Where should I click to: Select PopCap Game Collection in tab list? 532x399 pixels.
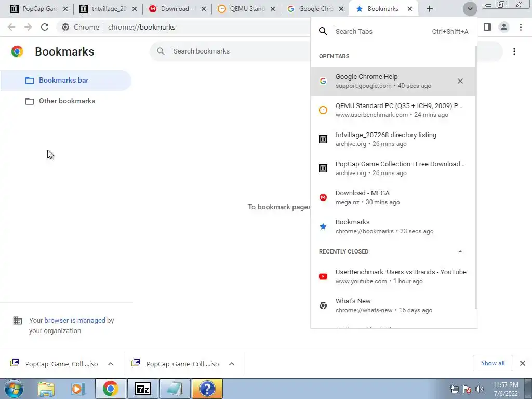393,168
